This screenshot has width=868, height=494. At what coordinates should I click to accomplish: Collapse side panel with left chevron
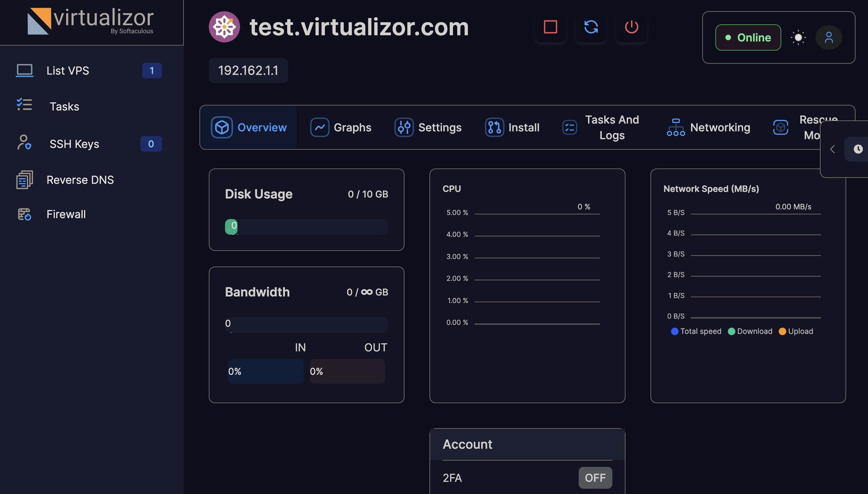pyautogui.click(x=832, y=149)
